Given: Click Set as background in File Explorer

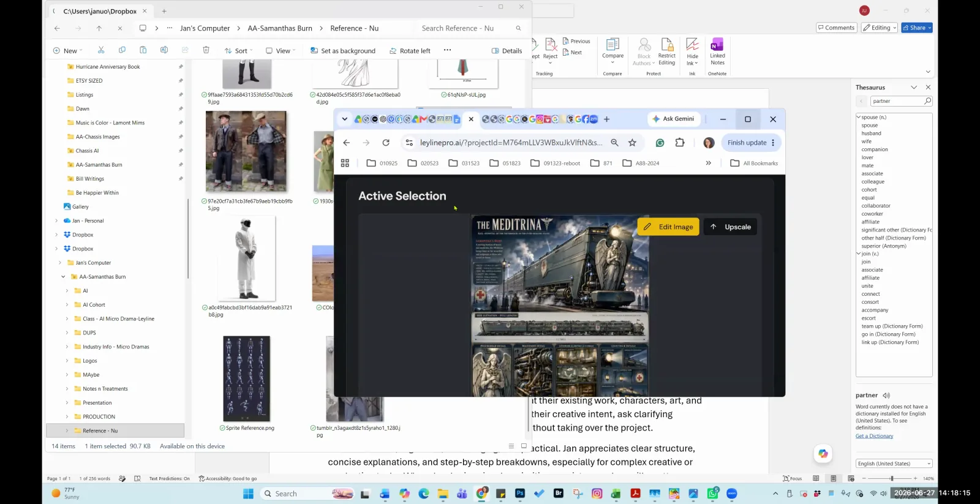Looking at the screenshot, I should tap(343, 51).
